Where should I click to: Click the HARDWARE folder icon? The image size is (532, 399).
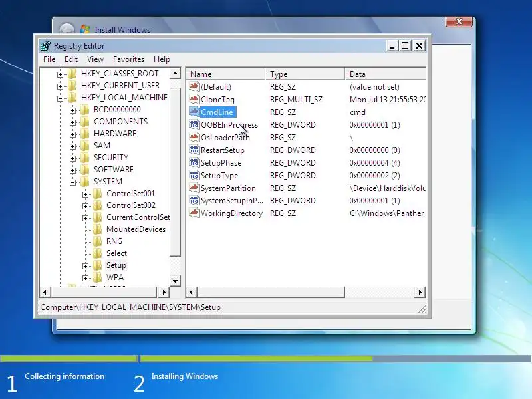(84, 134)
